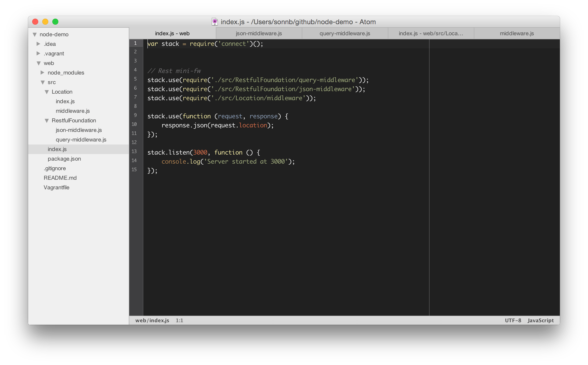Click the file icon in title bar
The width and height of the screenshot is (588, 365).
point(215,22)
